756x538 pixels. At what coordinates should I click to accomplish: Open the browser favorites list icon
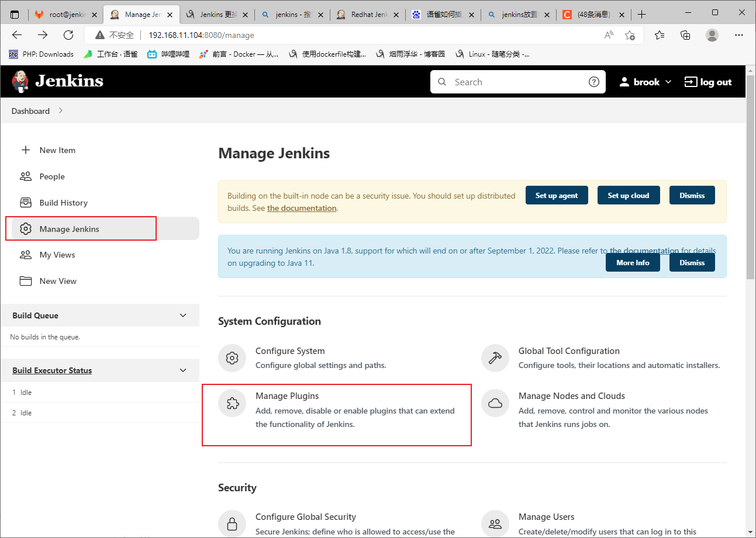click(660, 35)
